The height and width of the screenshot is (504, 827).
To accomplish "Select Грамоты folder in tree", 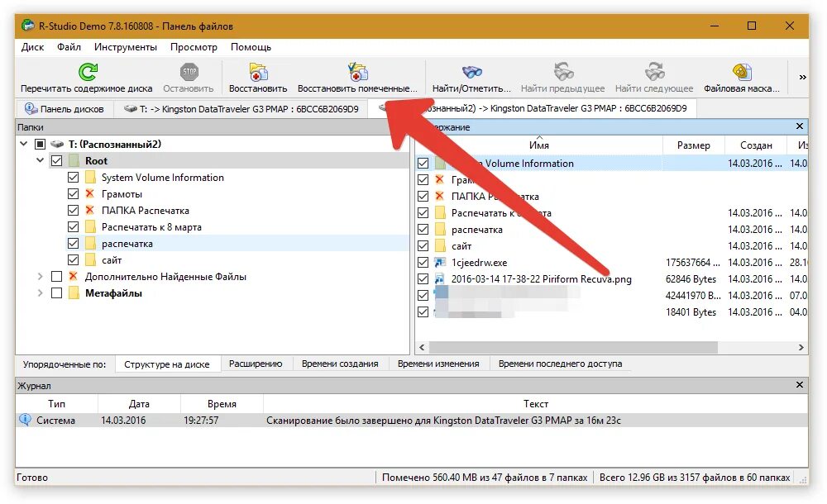I will click(122, 194).
